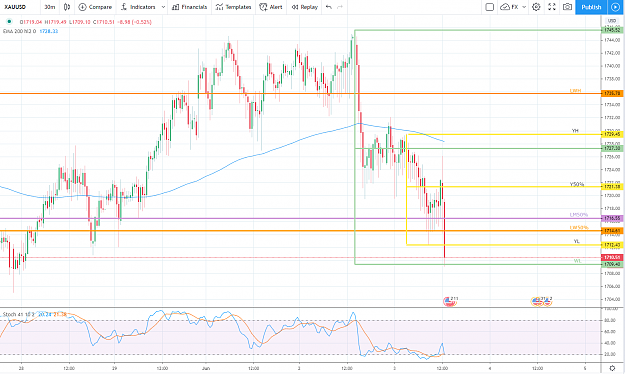Expand the FX layout dropdown arrow
The width and height of the screenshot is (625, 374).
tap(524, 7)
